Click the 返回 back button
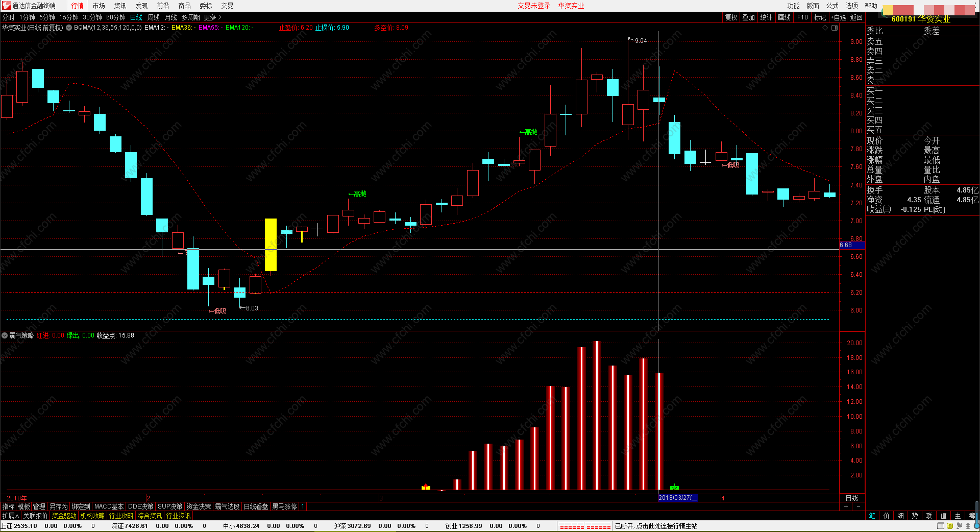The height and width of the screenshot is (532, 980). [856, 17]
